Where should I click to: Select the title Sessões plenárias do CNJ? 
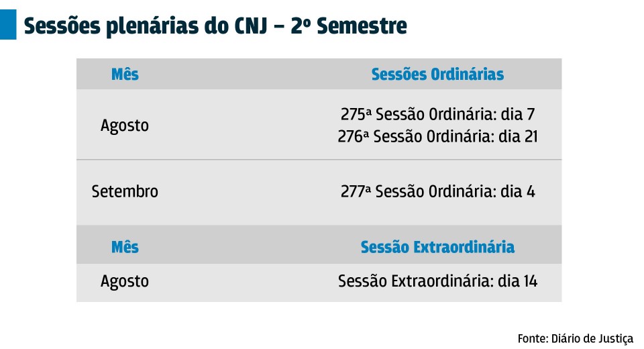tap(146, 27)
